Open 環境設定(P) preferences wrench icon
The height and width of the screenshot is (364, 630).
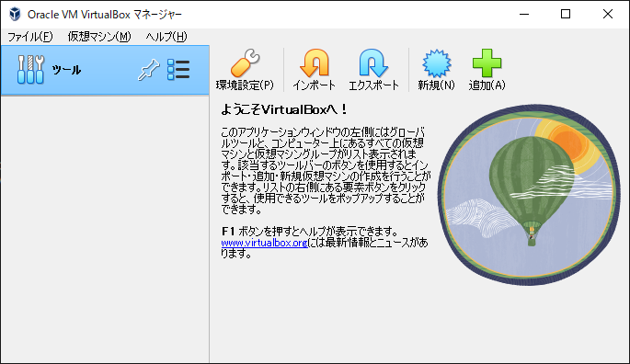pyautogui.click(x=245, y=63)
